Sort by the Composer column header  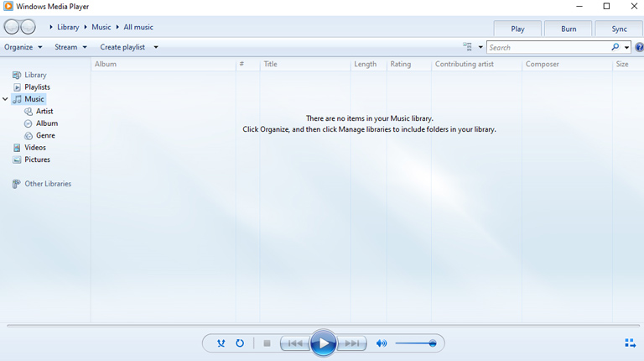tap(567, 64)
